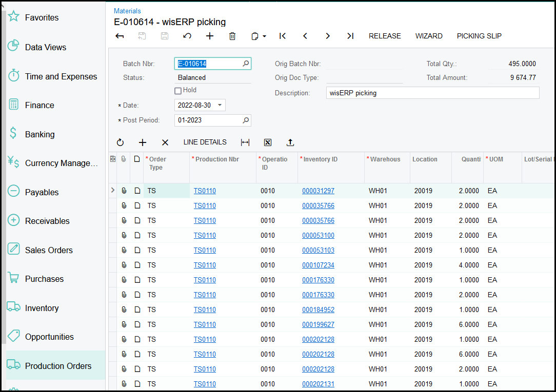The image size is (556, 392).
Task: Toggle the Hold checkbox
Action: (x=178, y=91)
